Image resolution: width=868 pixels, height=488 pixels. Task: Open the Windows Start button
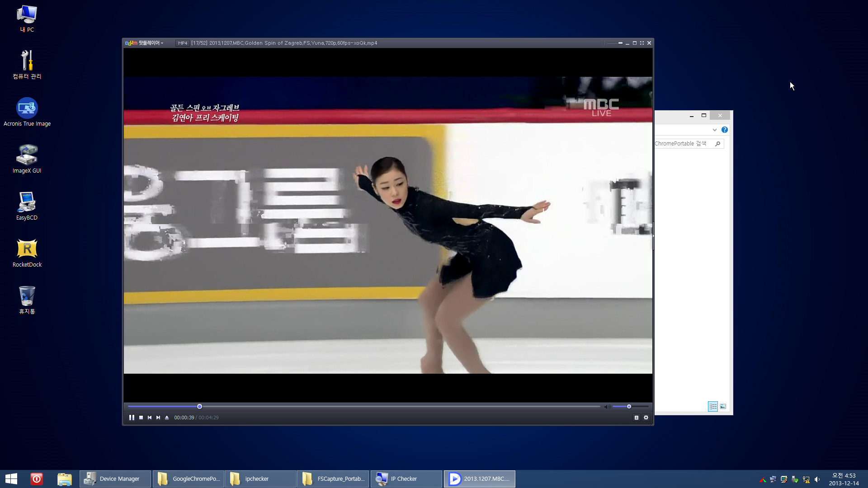[x=11, y=479]
